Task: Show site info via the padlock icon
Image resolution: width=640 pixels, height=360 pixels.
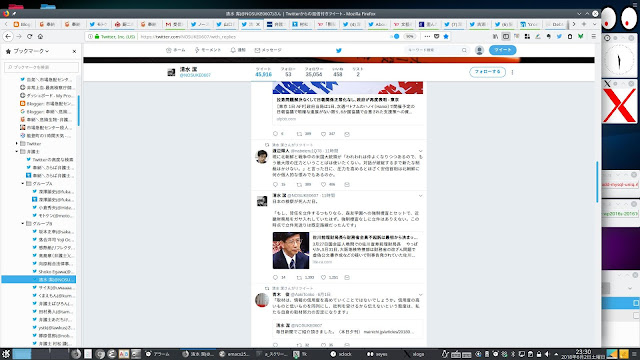Action: pyautogui.click(x=97, y=36)
